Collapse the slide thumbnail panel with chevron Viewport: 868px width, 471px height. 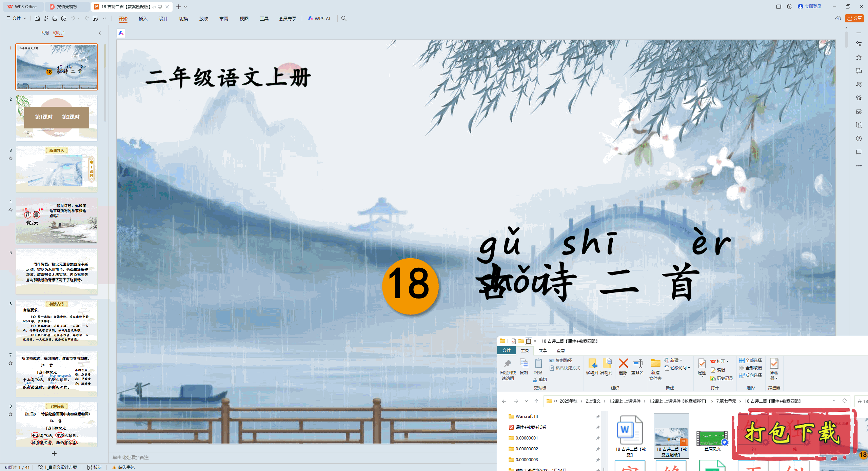(100, 33)
